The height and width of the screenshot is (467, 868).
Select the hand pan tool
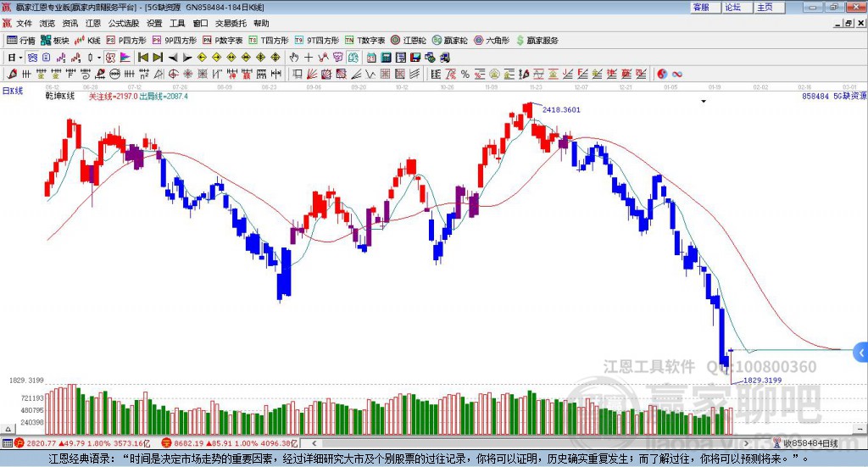tap(294, 58)
